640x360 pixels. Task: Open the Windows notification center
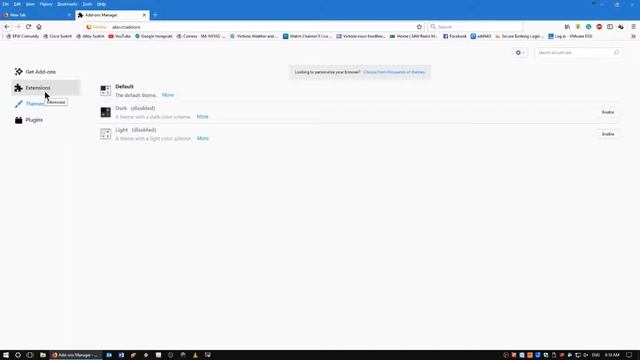click(629, 355)
